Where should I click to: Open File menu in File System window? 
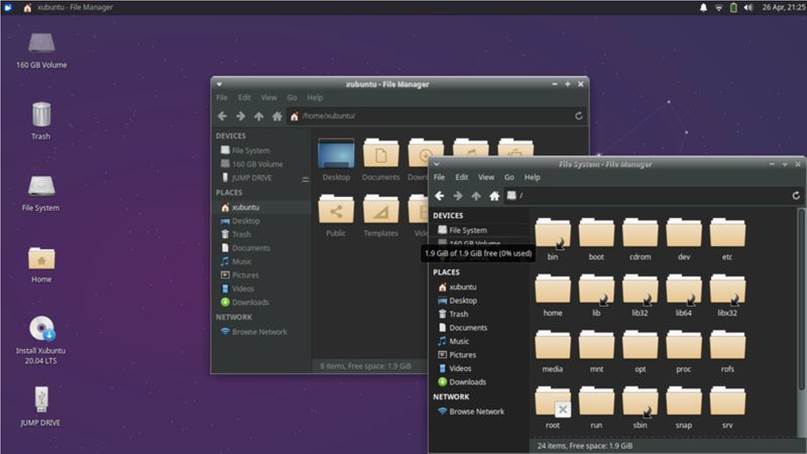[x=439, y=177]
